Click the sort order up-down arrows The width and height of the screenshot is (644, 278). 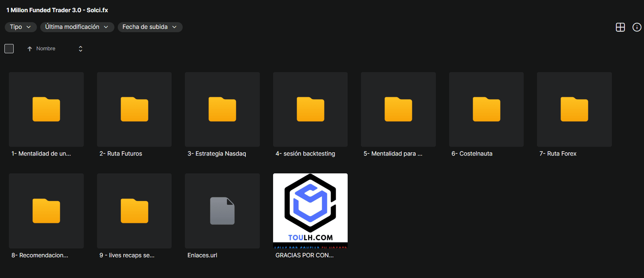point(80,49)
